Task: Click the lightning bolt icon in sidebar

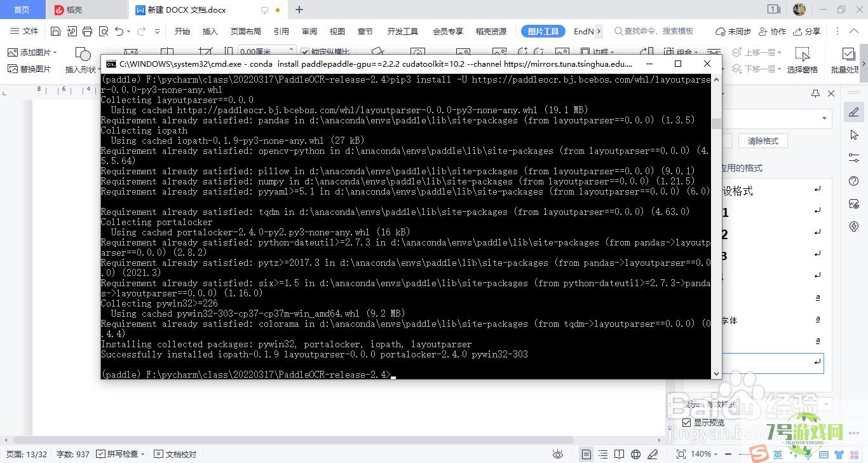Action: click(x=854, y=226)
